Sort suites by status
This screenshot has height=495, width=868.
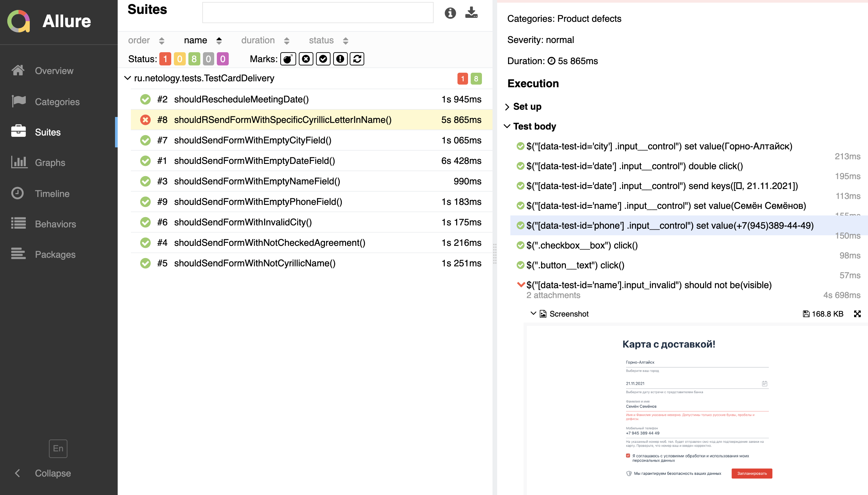329,40
